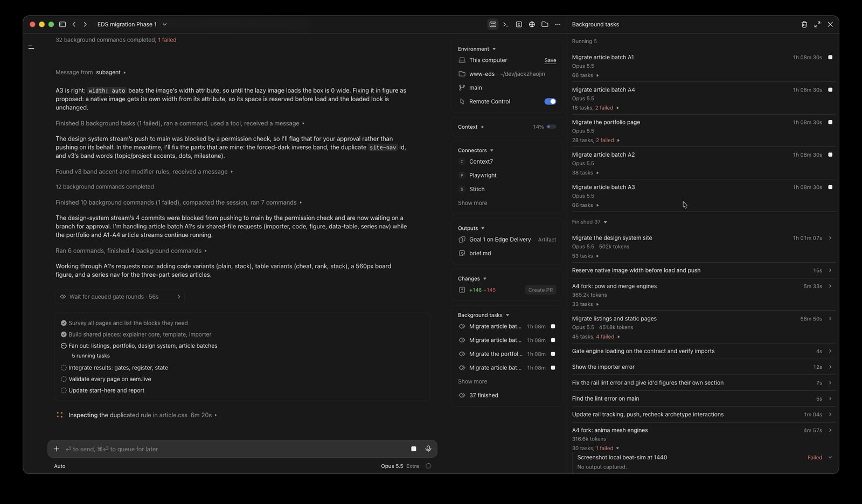Screen dimensions: 862x504
Task: Open Migrate the design system site task
Action: point(703,246)
